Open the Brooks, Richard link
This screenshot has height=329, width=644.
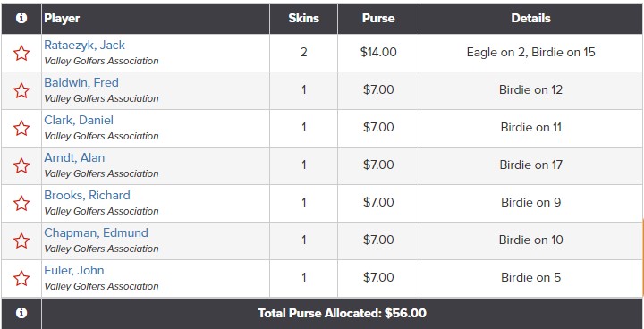[x=87, y=195]
